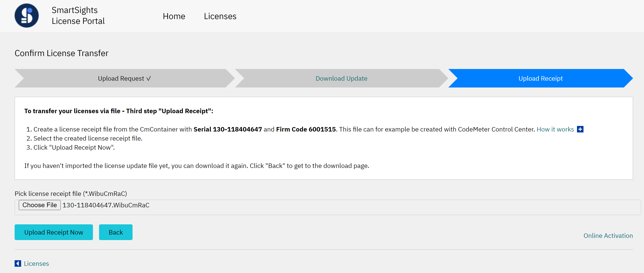Click the SmartSights round logo icon
Viewport: 644px width, 273px height.
26,16
